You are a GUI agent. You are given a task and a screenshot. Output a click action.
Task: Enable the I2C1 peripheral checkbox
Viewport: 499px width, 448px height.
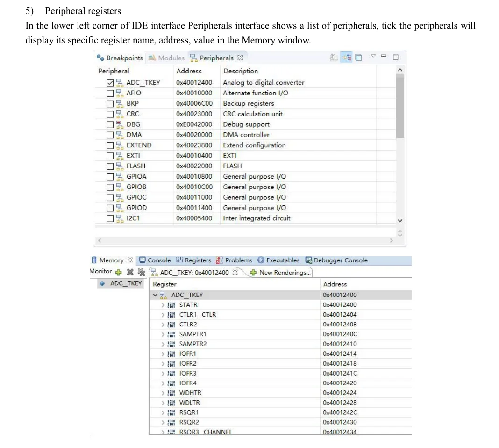click(110, 218)
